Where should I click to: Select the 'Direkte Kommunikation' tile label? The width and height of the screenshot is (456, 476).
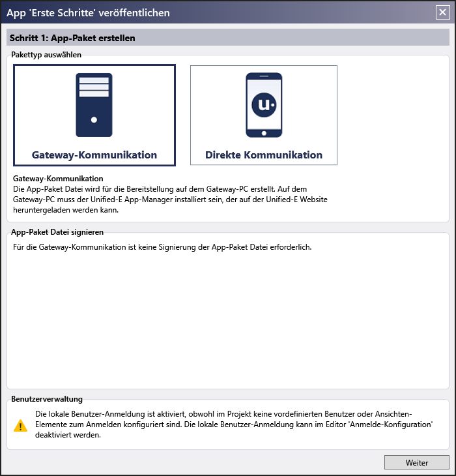coord(264,155)
